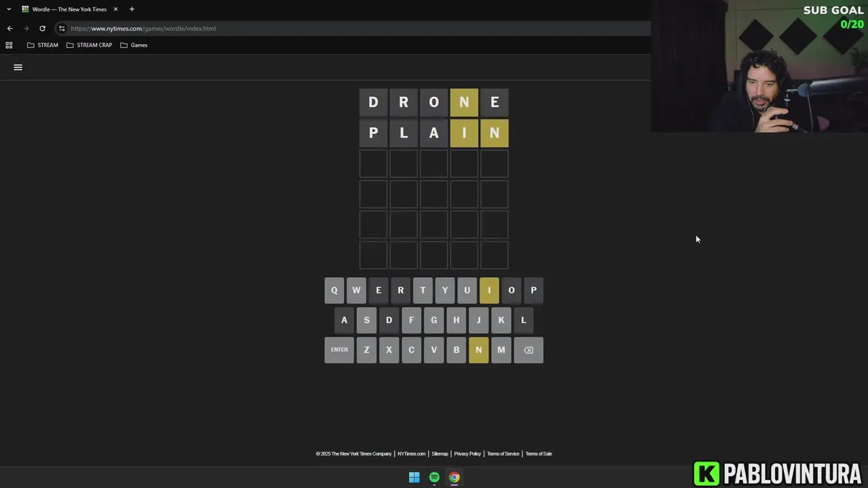Tap the D key on keyboard
The image size is (868, 488).
click(x=389, y=320)
